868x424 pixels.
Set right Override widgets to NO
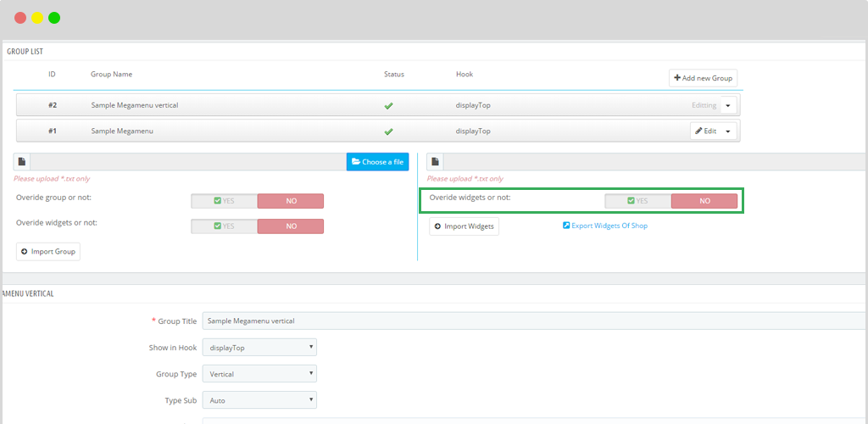click(x=704, y=201)
